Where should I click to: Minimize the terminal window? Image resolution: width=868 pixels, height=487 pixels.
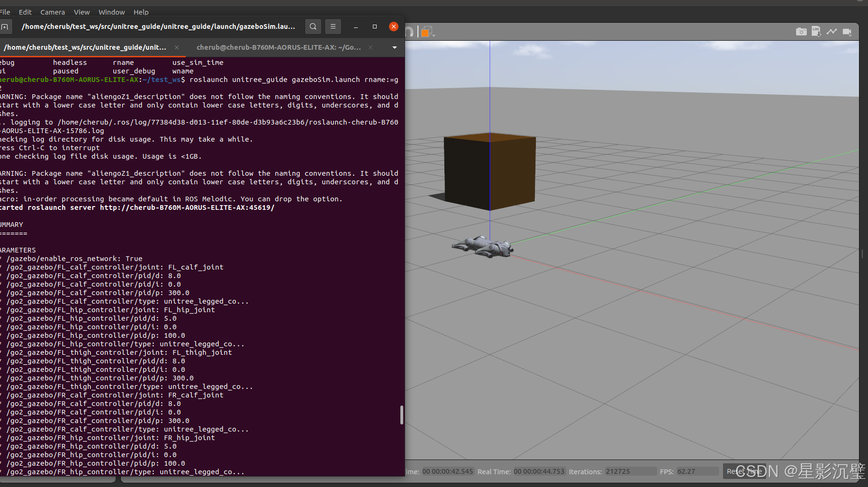pyautogui.click(x=356, y=27)
